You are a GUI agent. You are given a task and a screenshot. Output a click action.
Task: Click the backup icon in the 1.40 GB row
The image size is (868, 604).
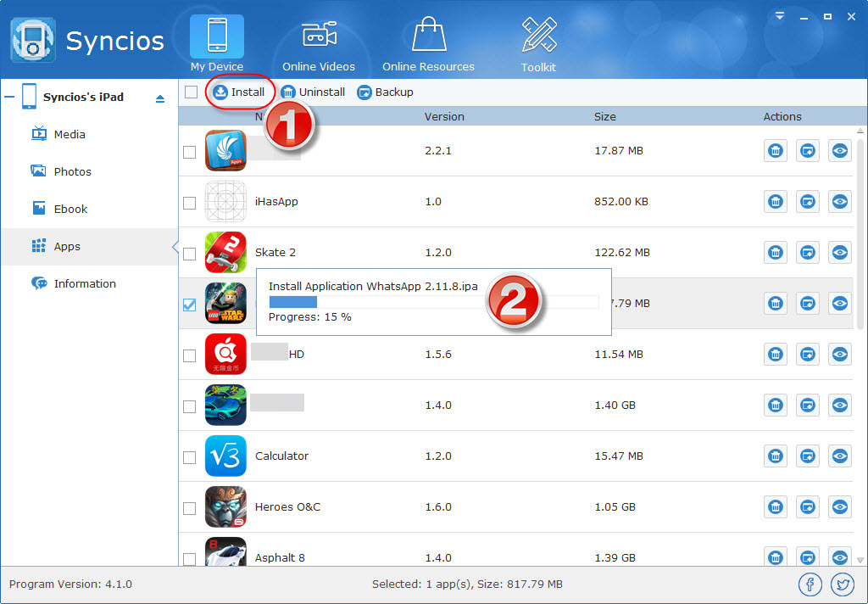click(808, 405)
